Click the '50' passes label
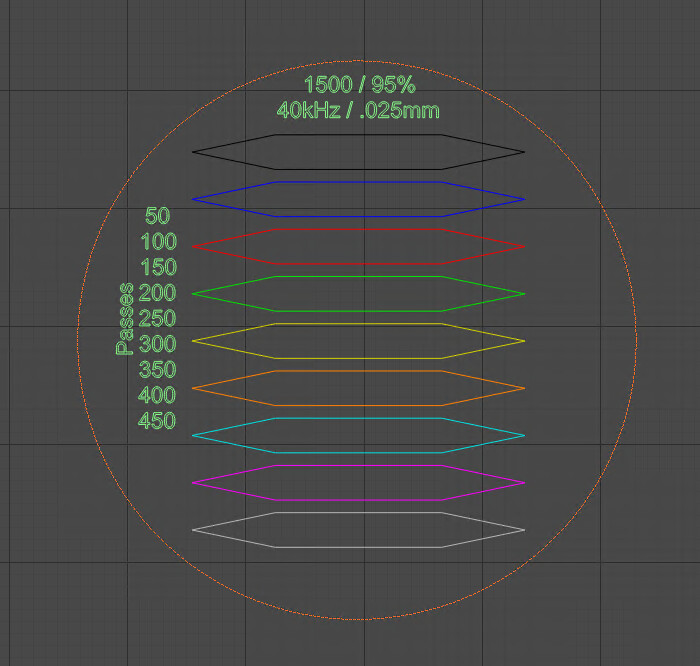The image size is (700, 666). click(x=158, y=216)
